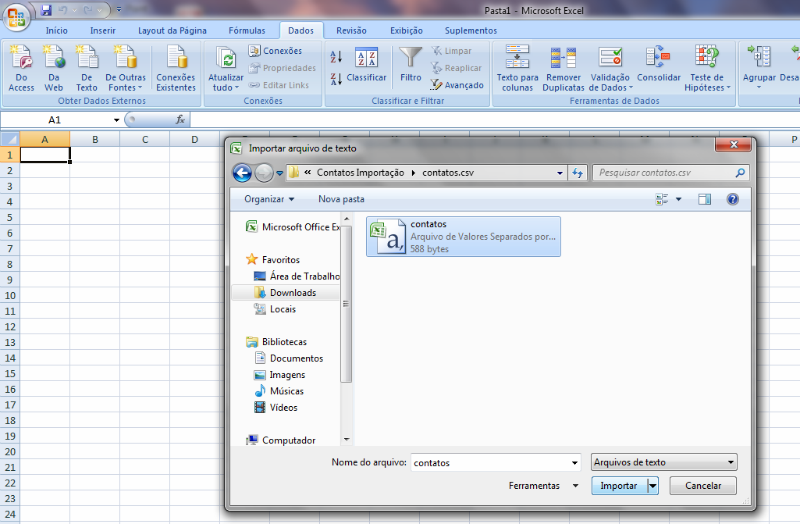
Task: Toggle the Filtro funnel
Action: [411, 65]
